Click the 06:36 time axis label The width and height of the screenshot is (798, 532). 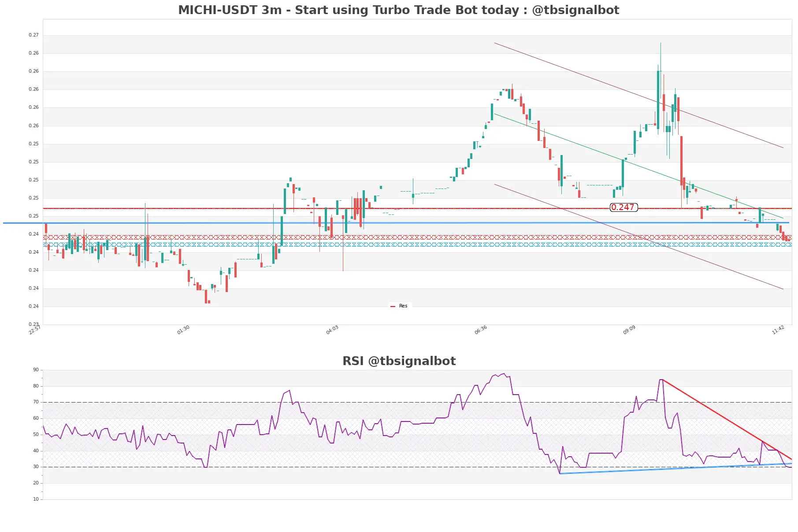coord(481,330)
